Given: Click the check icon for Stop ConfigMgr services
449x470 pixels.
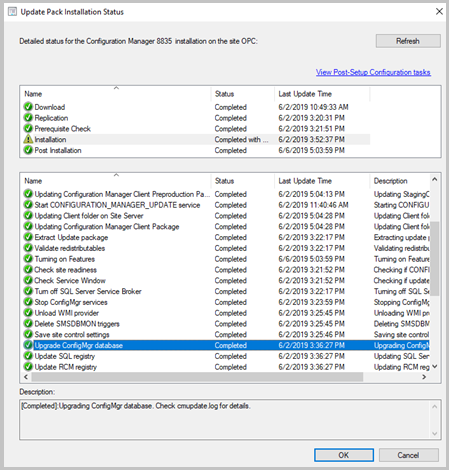Looking at the screenshot, I should (28, 302).
